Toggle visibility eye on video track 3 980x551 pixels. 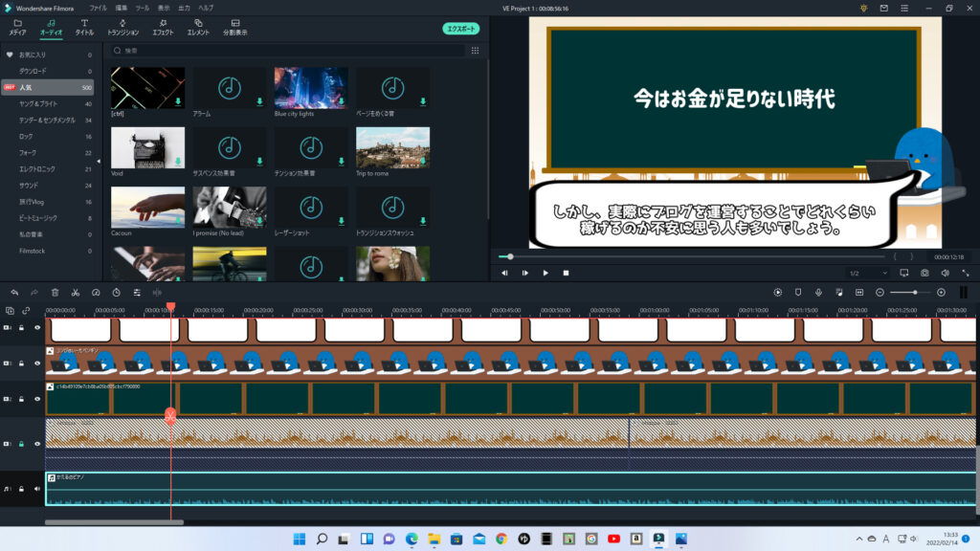37,363
